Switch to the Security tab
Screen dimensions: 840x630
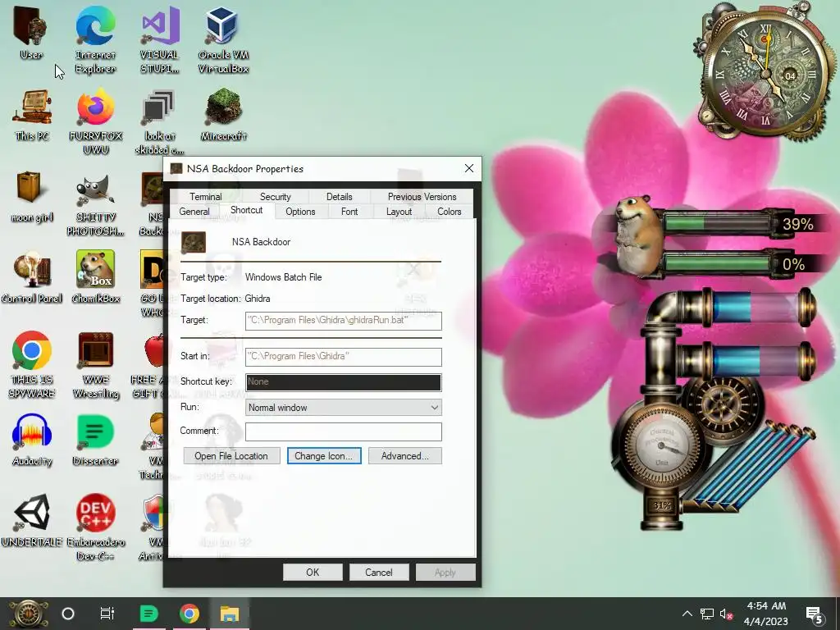[276, 197]
